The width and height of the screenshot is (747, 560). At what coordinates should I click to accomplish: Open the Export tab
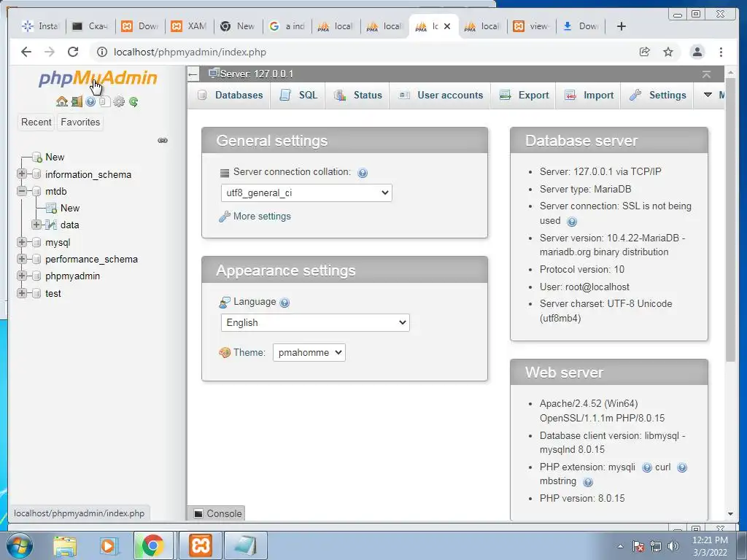pos(523,96)
